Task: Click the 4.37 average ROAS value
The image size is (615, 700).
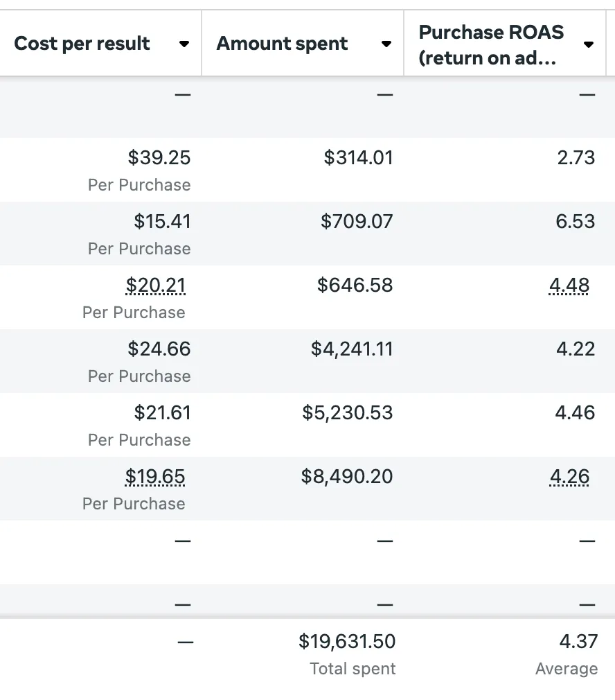Action: tap(578, 642)
